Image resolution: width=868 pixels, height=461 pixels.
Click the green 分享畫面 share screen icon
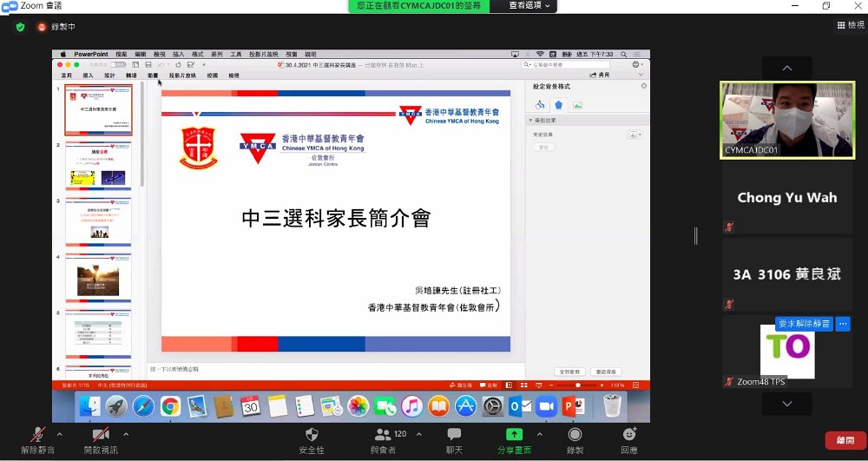tap(514, 434)
